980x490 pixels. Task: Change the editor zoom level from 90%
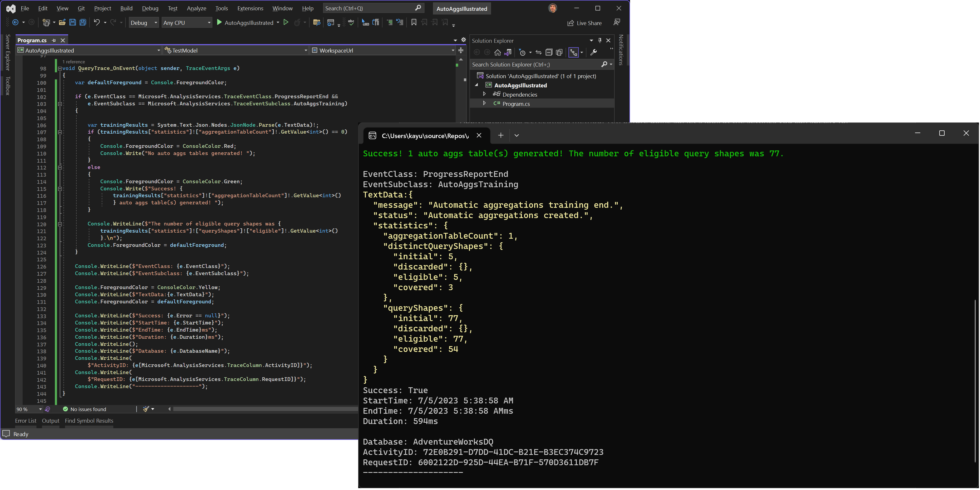[29, 409]
